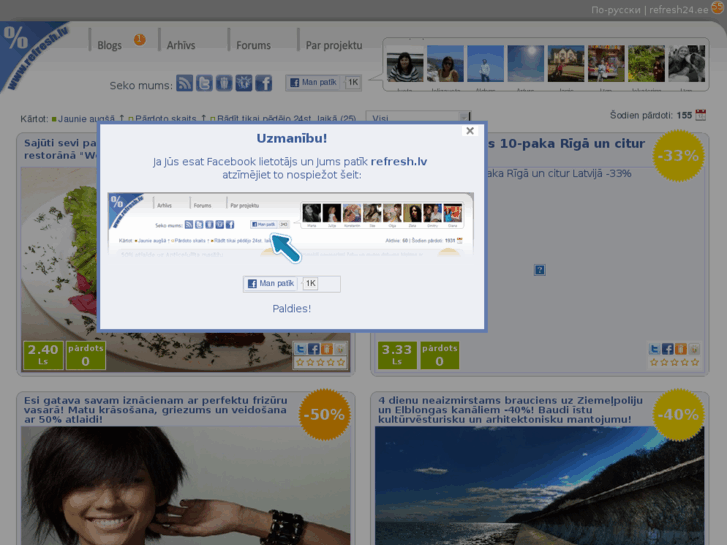The image size is (727, 545).
Task: Click header Man patīk Facebook like button
Action: [313, 83]
